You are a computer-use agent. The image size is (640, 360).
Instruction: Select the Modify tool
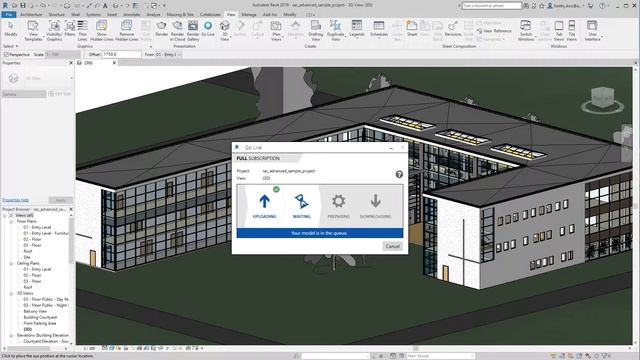click(x=11, y=29)
